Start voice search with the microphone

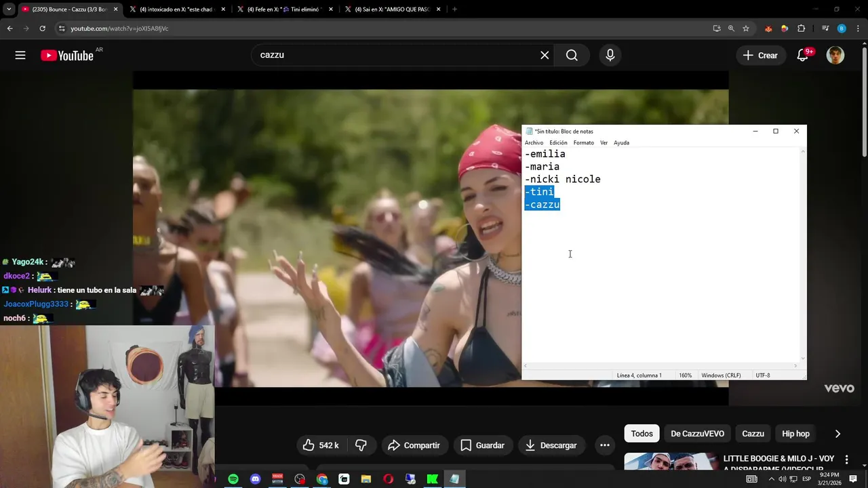tap(610, 56)
